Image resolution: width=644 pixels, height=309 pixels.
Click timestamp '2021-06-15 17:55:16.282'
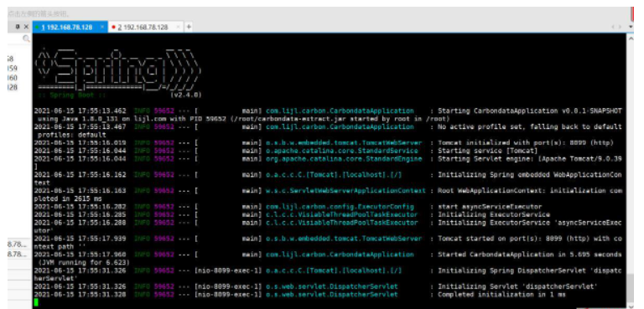tap(80, 207)
